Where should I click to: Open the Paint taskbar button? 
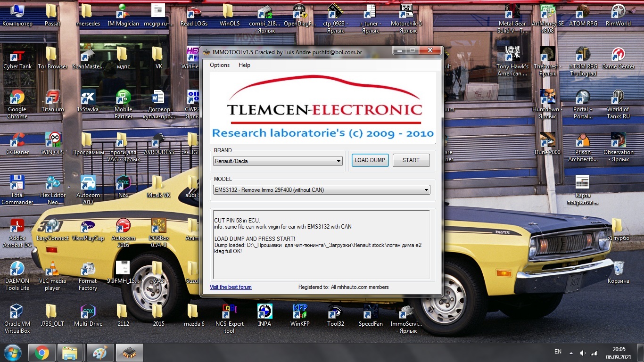pyautogui.click(x=100, y=353)
